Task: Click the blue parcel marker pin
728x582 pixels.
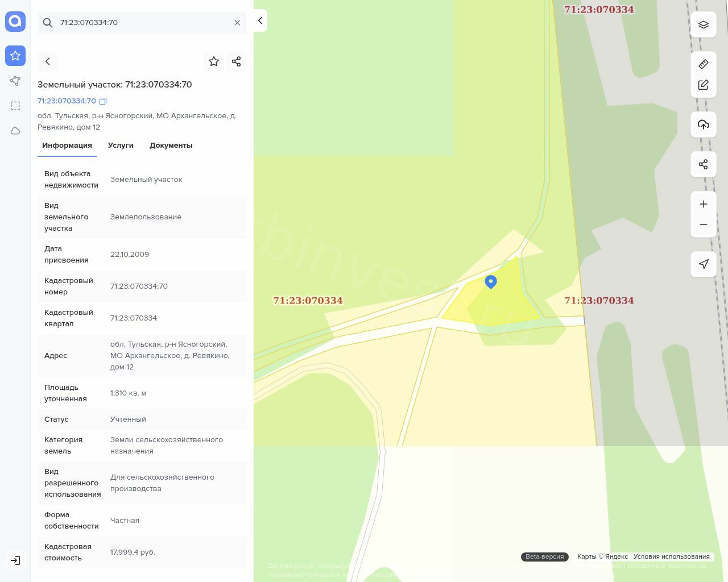Action: 491,281
